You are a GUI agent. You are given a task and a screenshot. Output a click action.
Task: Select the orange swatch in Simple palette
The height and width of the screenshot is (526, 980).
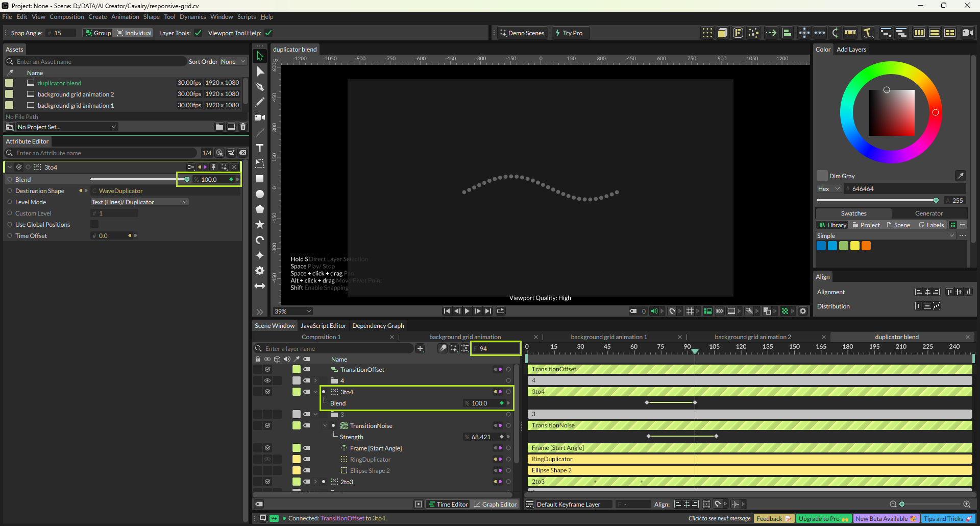(866, 246)
